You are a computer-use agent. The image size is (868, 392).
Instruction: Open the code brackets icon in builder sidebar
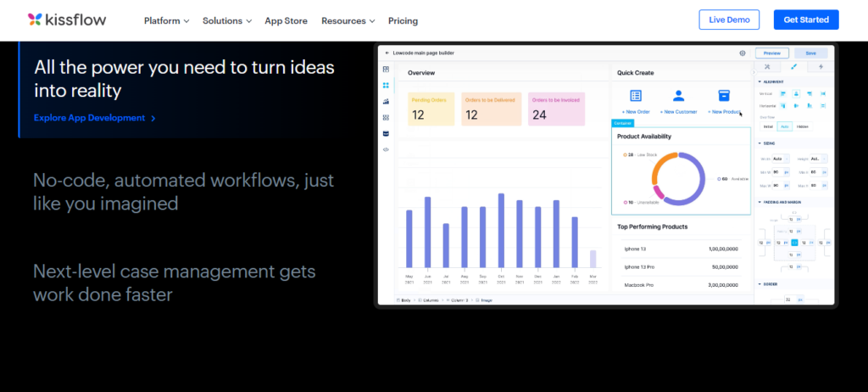pyautogui.click(x=386, y=149)
